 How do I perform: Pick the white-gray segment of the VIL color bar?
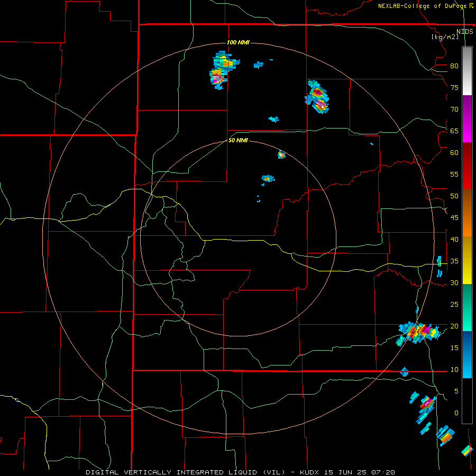pyautogui.click(x=467, y=71)
